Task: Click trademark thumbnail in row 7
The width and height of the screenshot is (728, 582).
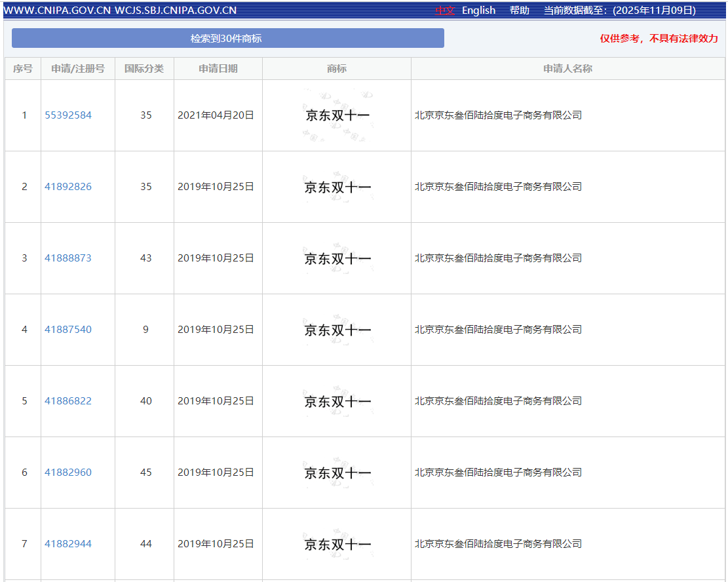Action: (337, 544)
